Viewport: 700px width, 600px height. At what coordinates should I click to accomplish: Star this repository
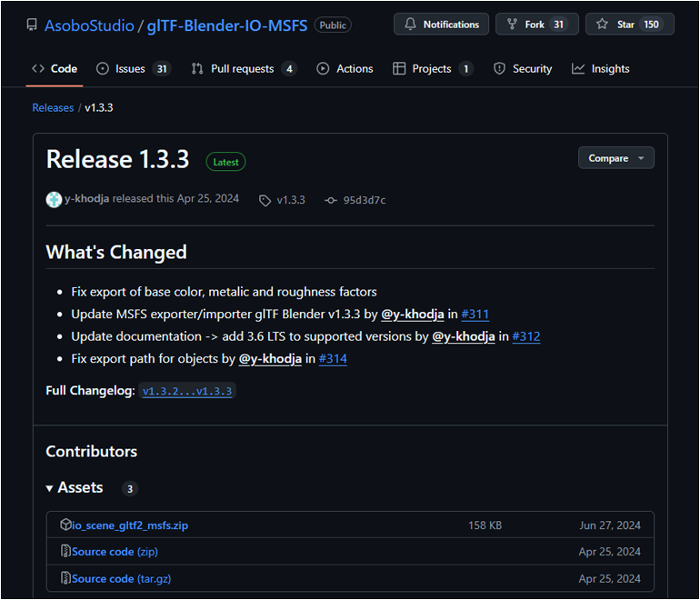pos(629,25)
